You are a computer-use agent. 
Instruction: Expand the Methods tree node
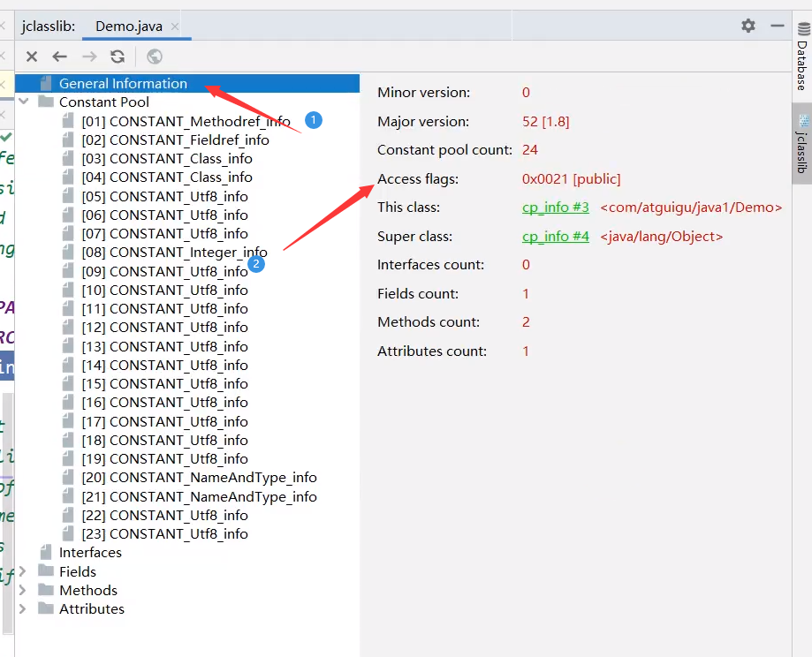[x=22, y=590]
